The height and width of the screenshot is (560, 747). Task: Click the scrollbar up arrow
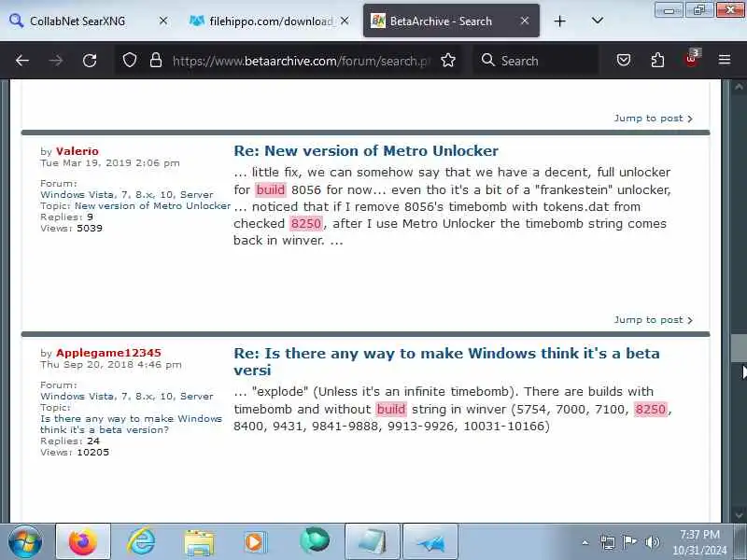click(739, 87)
